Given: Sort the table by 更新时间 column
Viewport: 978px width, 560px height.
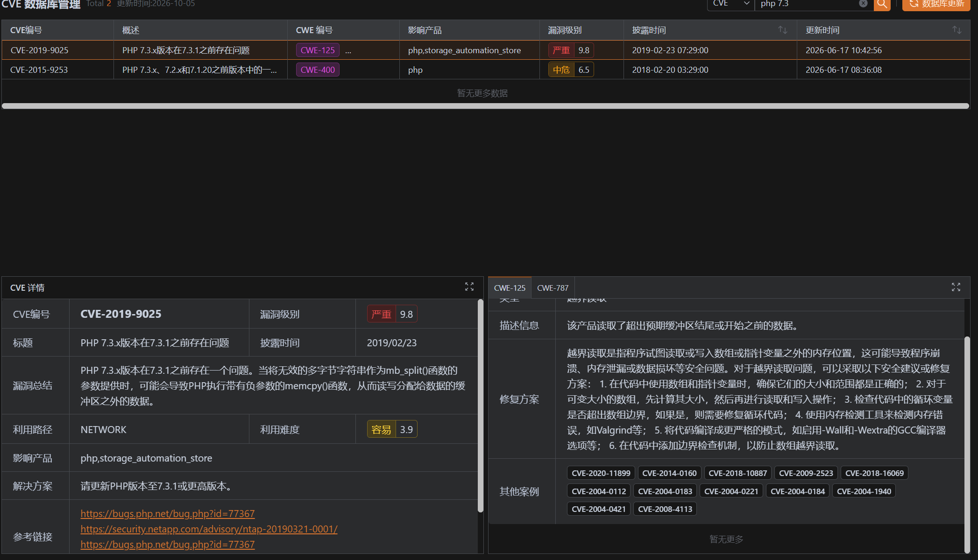Looking at the screenshot, I should (957, 30).
